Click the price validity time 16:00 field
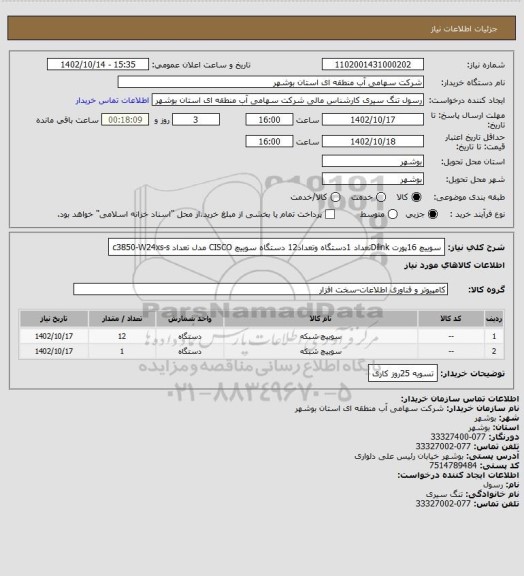524x576 pixels. [269, 141]
